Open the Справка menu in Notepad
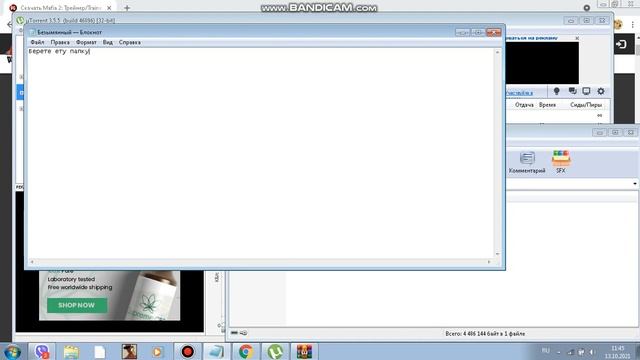This screenshot has height=360, width=640. 130,42
